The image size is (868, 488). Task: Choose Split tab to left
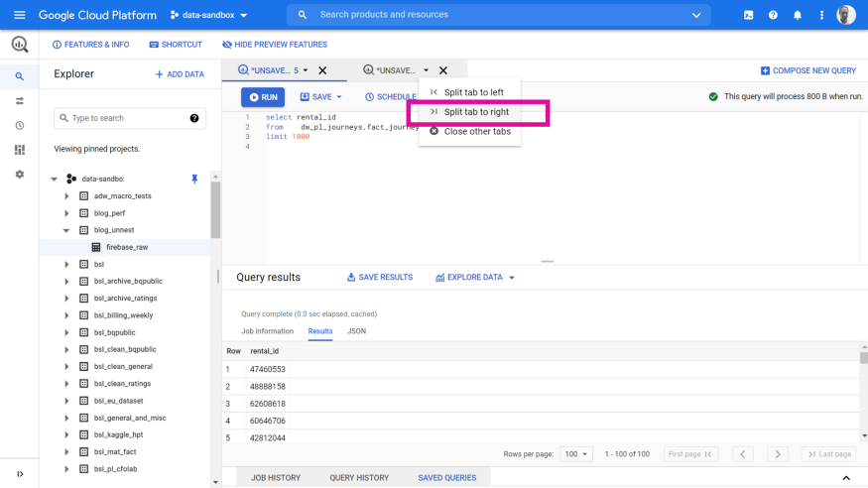[x=469, y=92]
